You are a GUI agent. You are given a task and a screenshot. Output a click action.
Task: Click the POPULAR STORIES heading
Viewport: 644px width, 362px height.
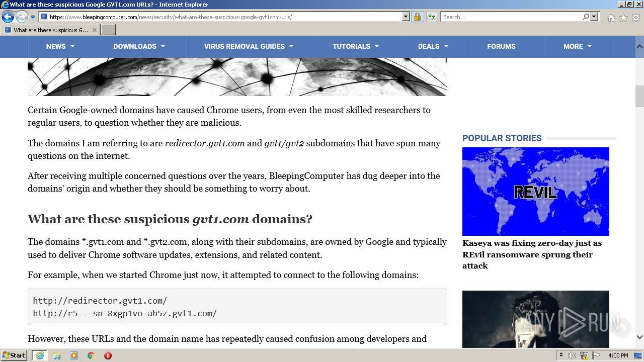(502, 138)
